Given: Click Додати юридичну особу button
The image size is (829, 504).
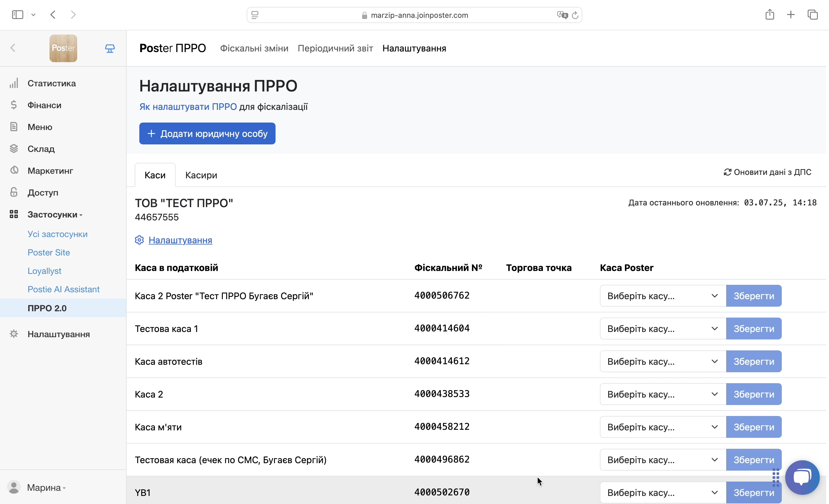Looking at the screenshot, I should 207,133.
